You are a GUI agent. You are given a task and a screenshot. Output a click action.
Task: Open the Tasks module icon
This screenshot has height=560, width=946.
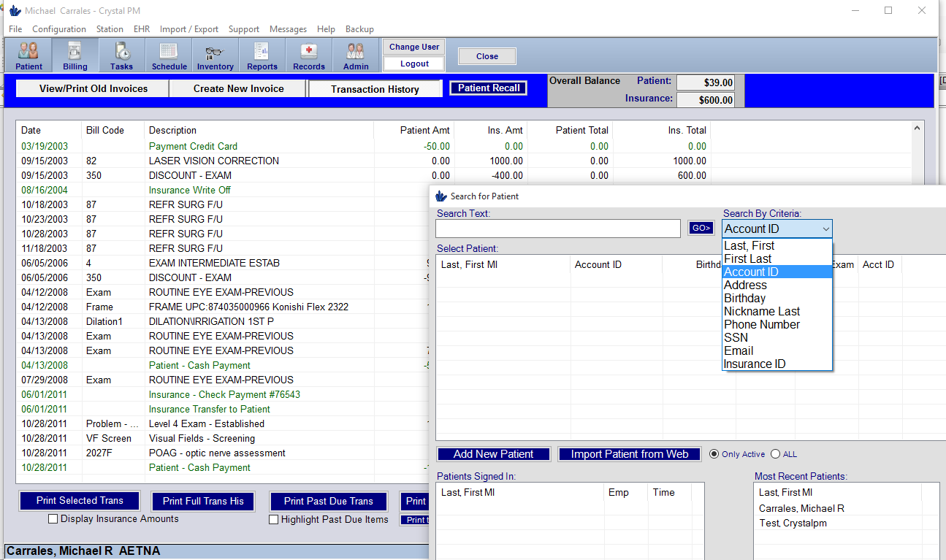click(121, 55)
